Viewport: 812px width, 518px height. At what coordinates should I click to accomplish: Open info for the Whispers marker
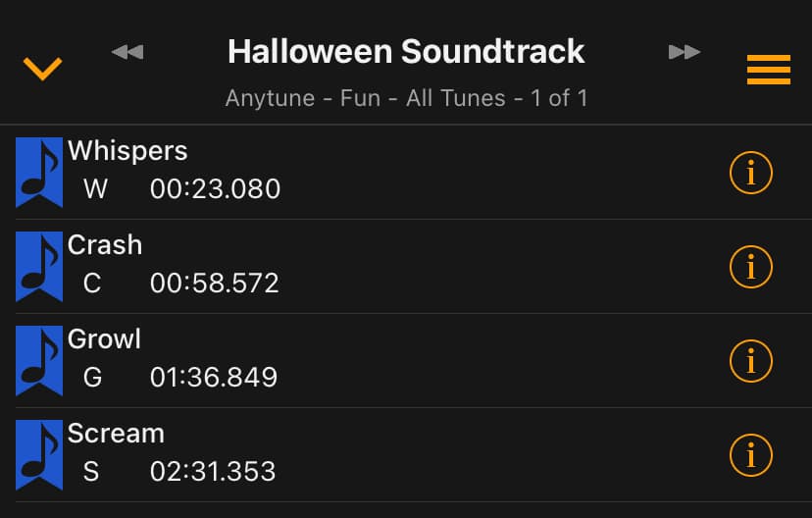coord(751,173)
